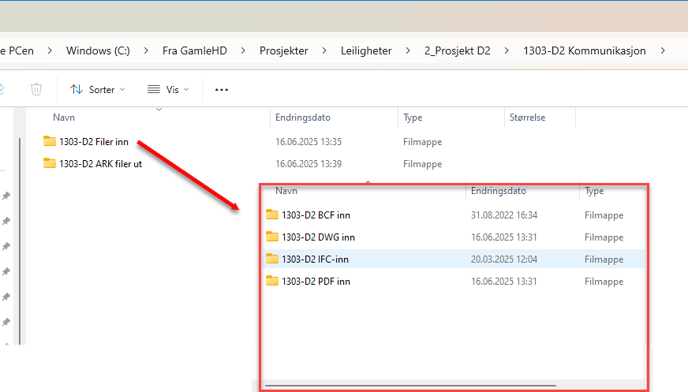This screenshot has width=688, height=392.
Task: Sort by the Størrelse column header
Action: point(527,118)
